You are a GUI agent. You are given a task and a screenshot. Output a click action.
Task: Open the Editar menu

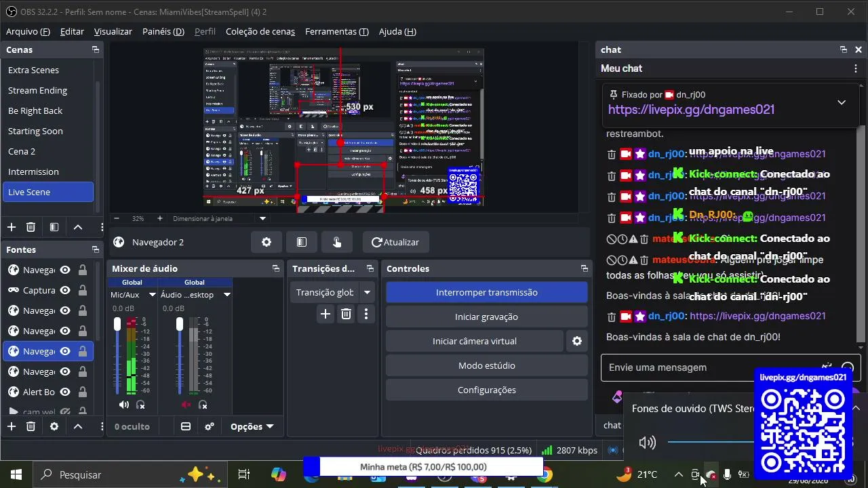click(x=72, y=31)
